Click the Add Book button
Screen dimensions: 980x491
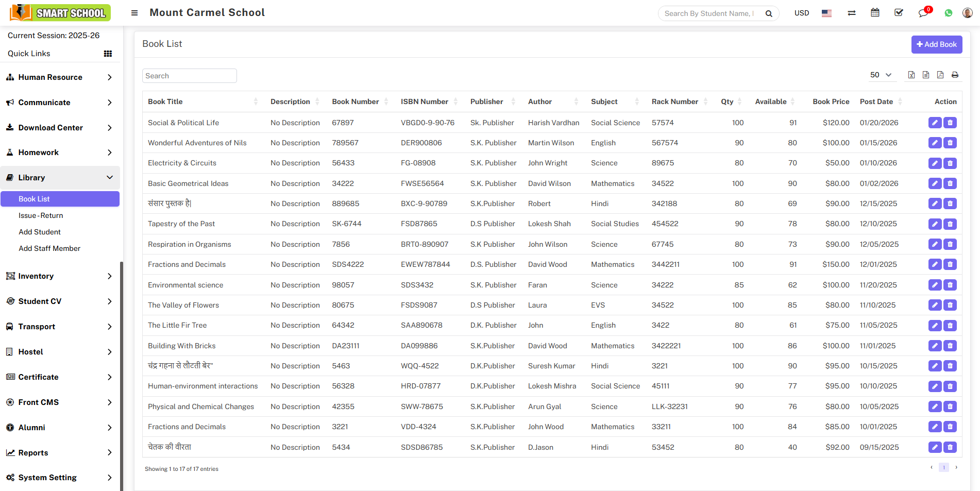click(x=936, y=44)
